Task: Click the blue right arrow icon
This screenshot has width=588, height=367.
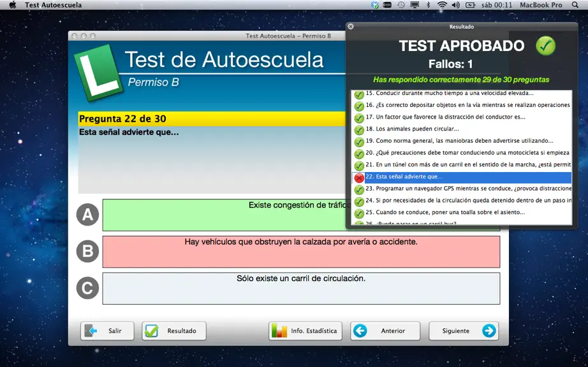Action: click(x=489, y=331)
